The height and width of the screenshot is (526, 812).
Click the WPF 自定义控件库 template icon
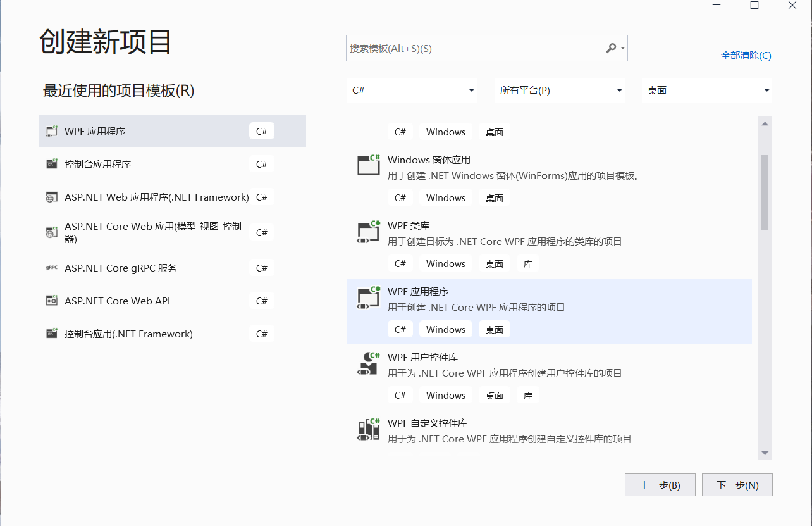click(369, 429)
